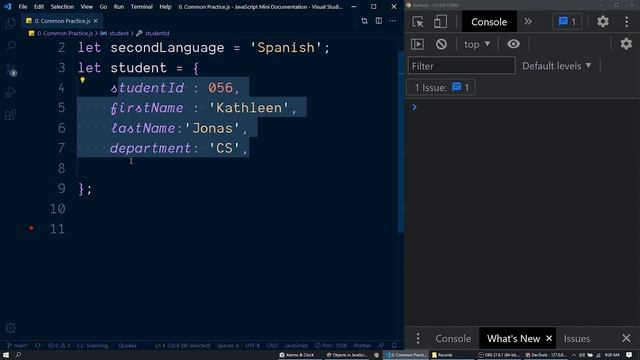The height and width of the screenshot is (360, 640).
Task: Click Spaces: 4 indentation in status bar
Action: [228, 345]
